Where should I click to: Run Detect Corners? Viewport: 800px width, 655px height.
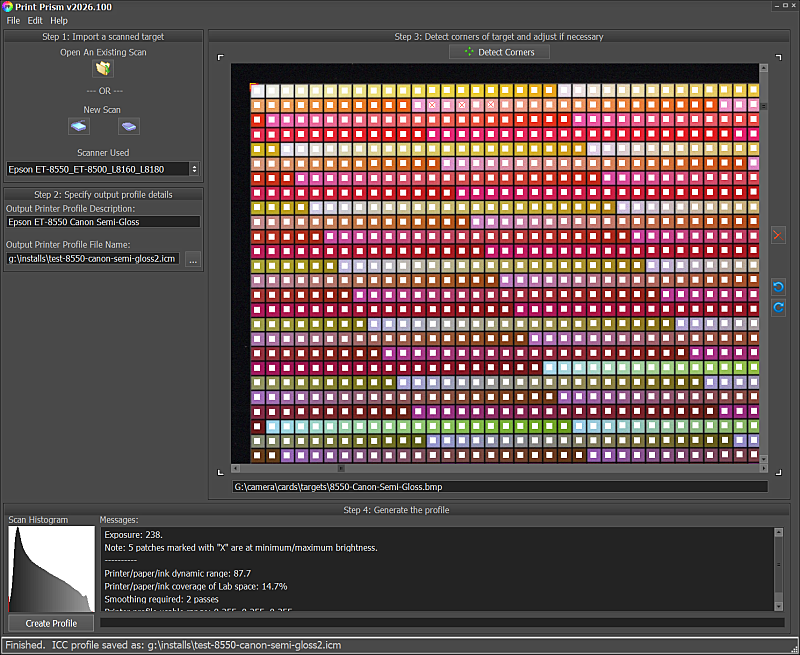(499, 51)
